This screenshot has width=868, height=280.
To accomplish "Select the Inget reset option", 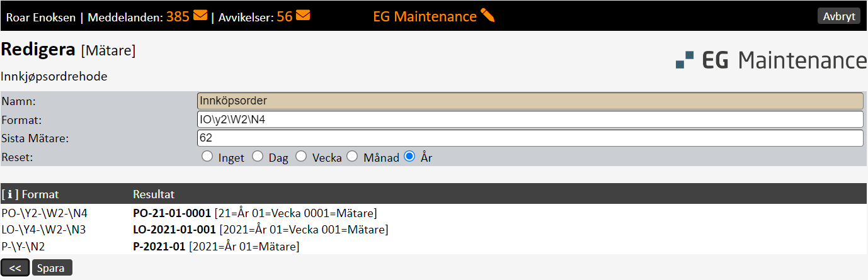I will (x=207, y=157).
